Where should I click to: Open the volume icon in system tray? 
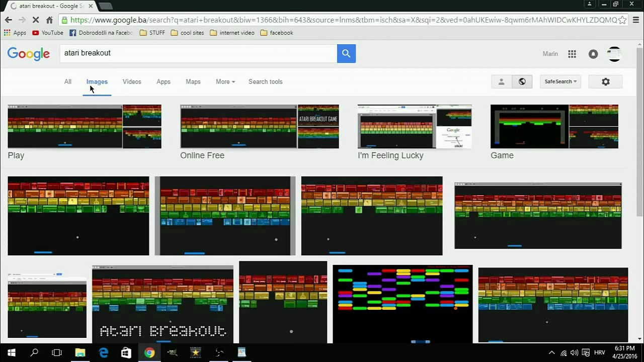pos(575,352)
